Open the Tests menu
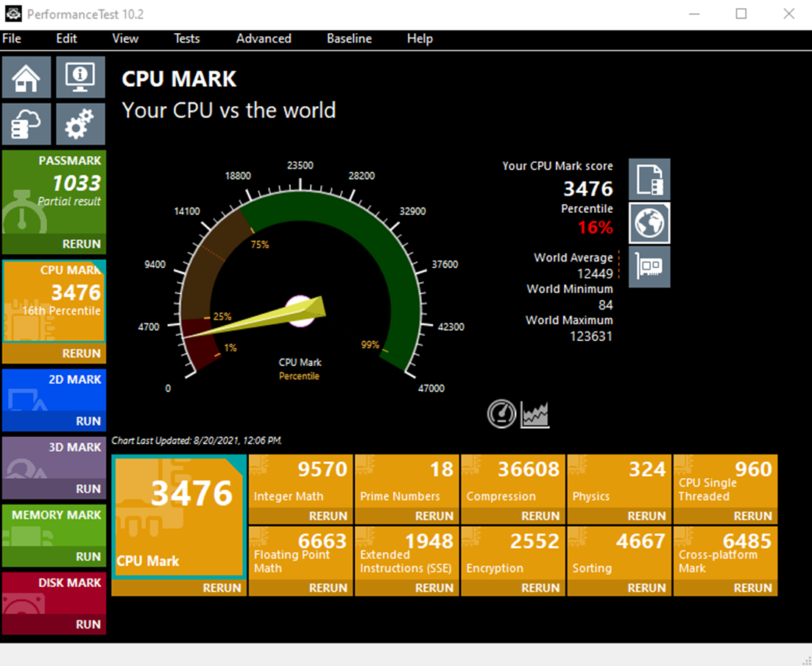The width and height of the screenshot is (812, 666). pos(186,38)
